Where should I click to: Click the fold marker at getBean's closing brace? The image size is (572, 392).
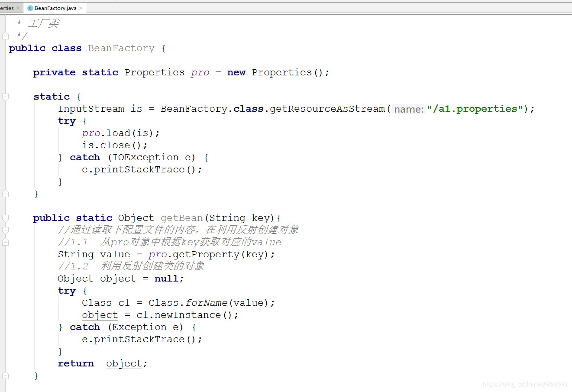[6, 376]
